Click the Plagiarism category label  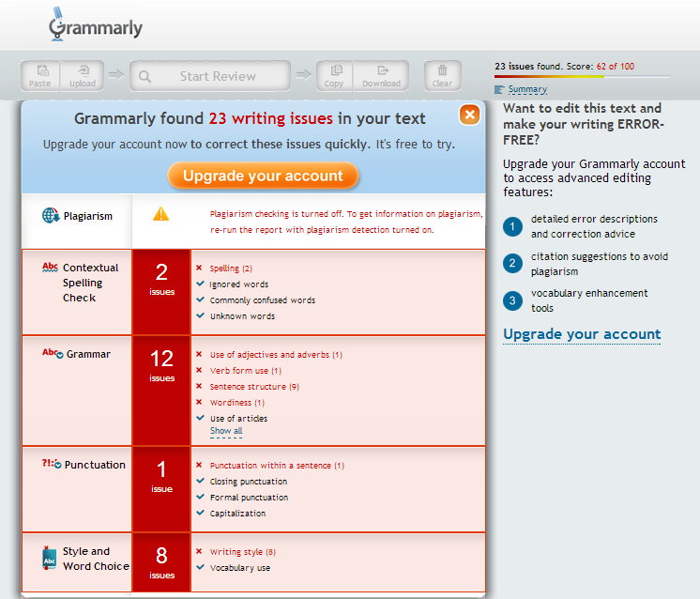click(88, 216)
